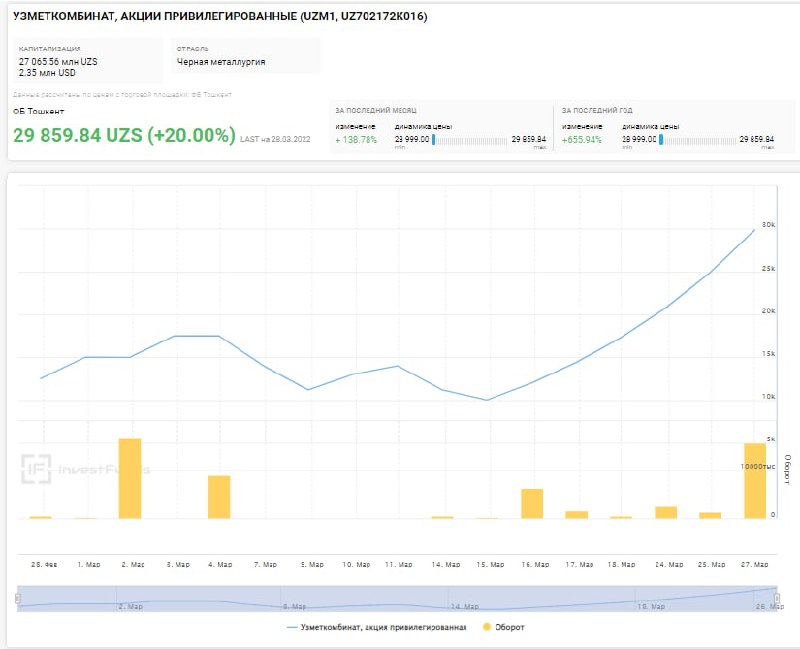This screenshot has height=649, width=800.
Task: Click the yearly price range slider bar
Action: [697, 140]
